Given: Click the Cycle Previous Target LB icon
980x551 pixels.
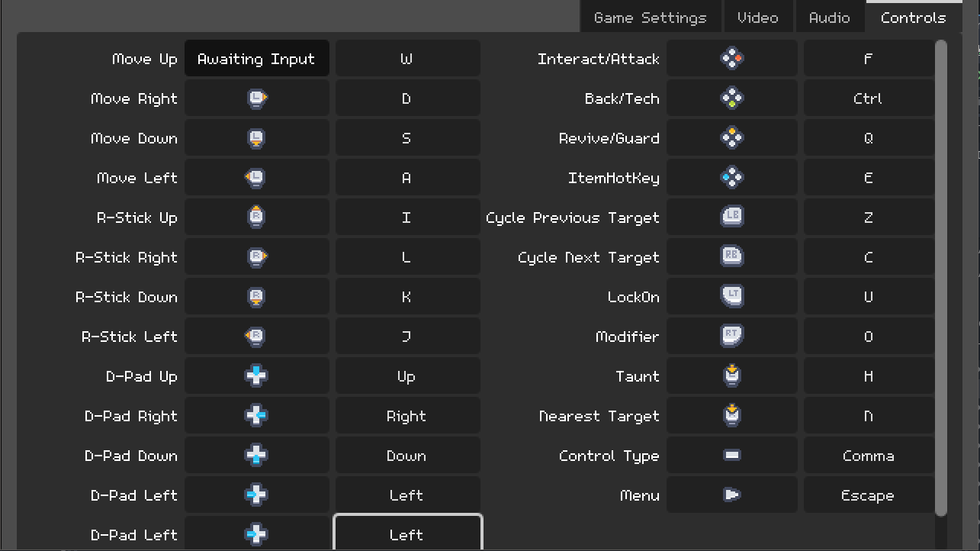Looking at the screenshot, I should tap(731, 217).
